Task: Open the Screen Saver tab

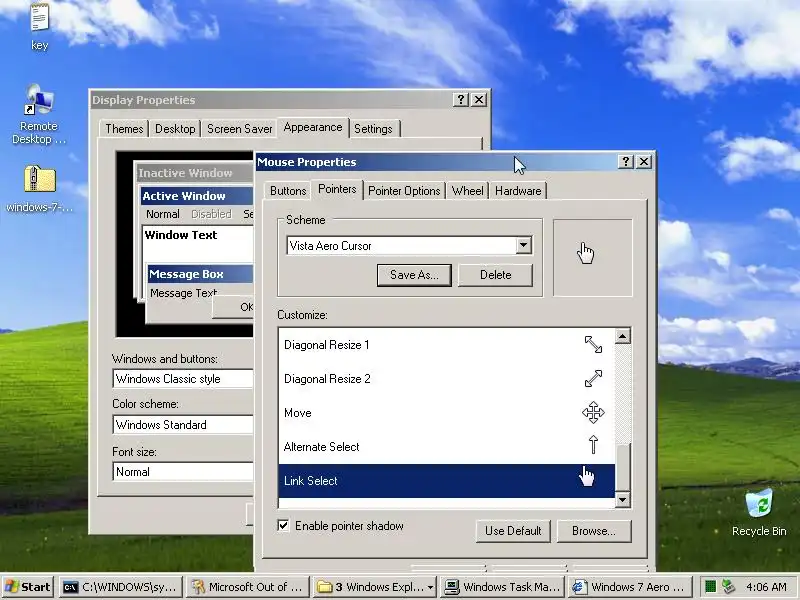Action: tap(239, 129)
